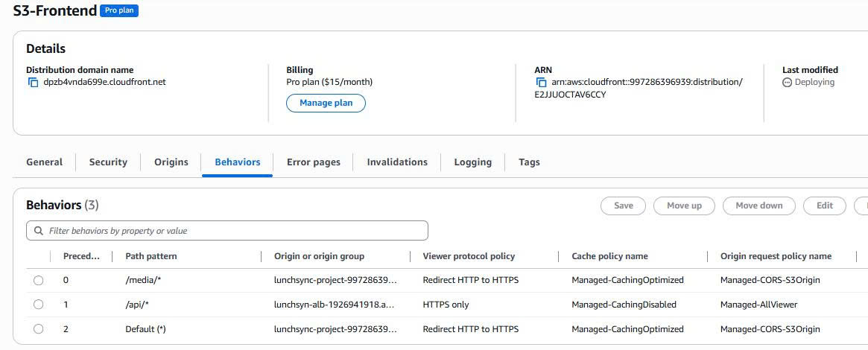868x350 pixels.
Task: Go to the Origins tab
Action: pos(171,162)
